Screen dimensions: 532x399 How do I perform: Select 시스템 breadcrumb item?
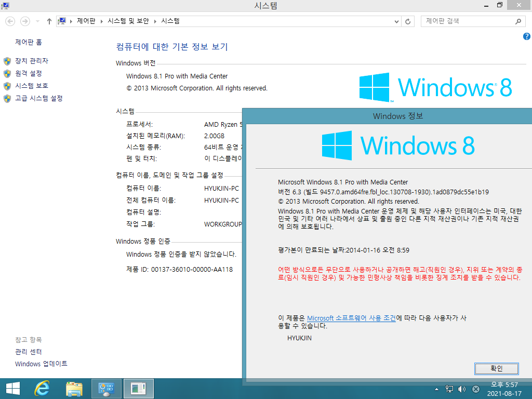pos(170,21)
